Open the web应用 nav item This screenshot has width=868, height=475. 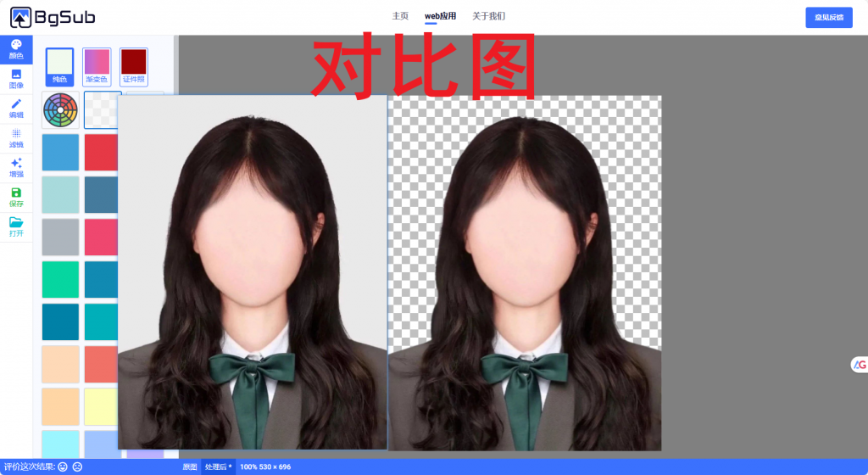click(440, 16)
